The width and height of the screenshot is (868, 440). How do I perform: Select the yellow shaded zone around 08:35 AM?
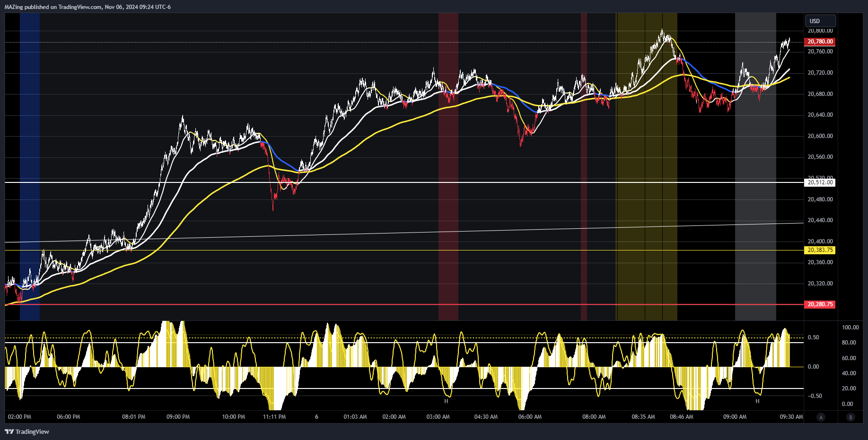(646, 166)
